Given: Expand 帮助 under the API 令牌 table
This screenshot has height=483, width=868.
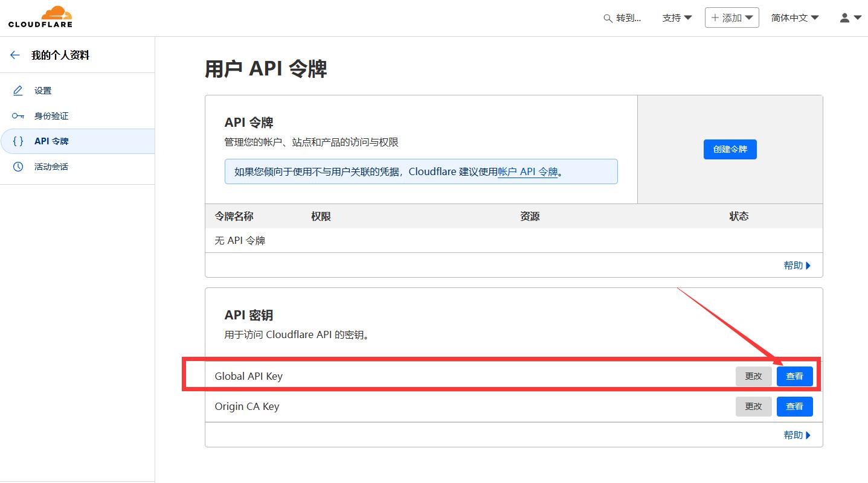Looking at the screenshot, I should (x=797, y=266).
